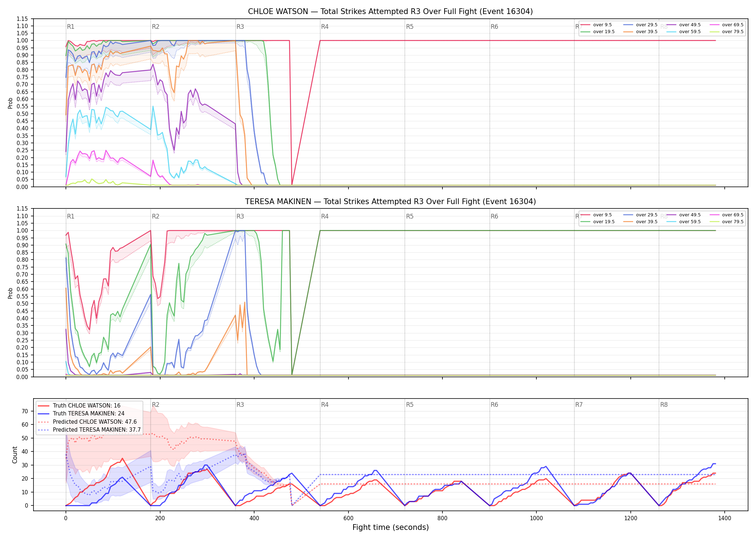Viewport: 756px width, 540px height.
Task: Click the '1.15' tick in Teresa Makinen chart
Action: click(22, 209)
